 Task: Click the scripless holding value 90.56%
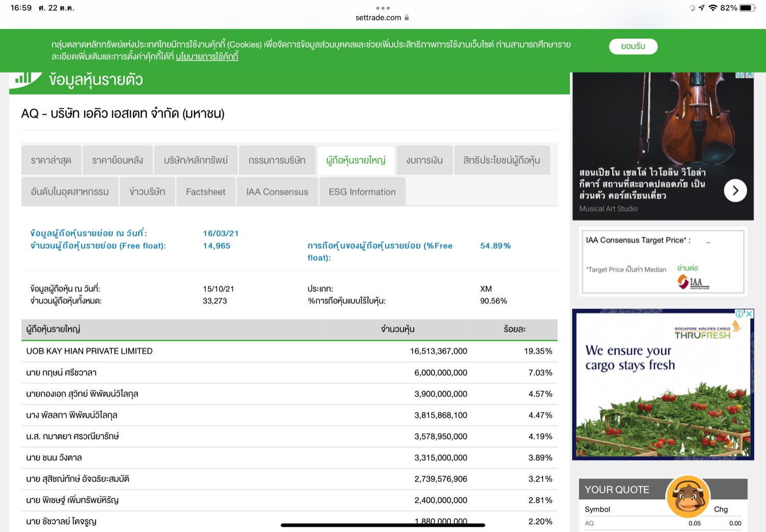point(493,301)
